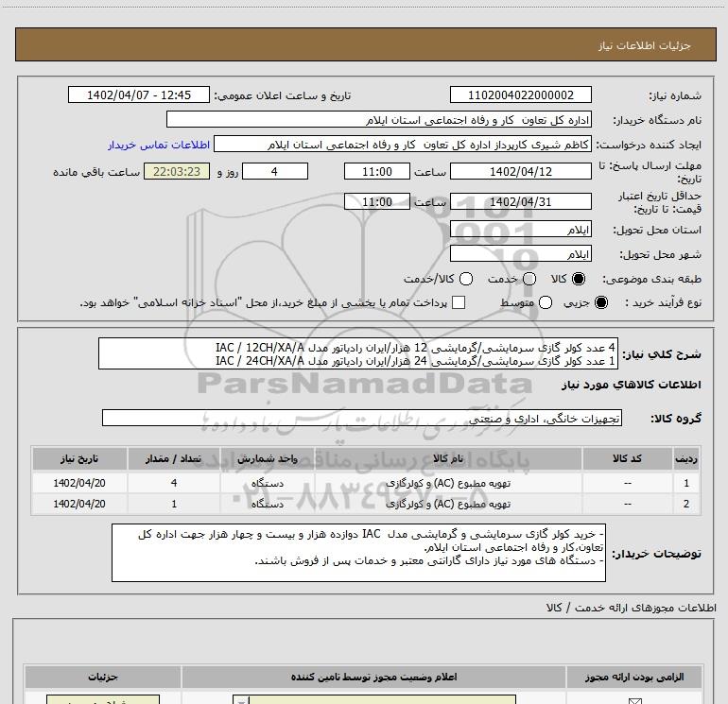Click the buyer notes text area
The width and height of the screenshot is (728, 704).
point(358,553)
